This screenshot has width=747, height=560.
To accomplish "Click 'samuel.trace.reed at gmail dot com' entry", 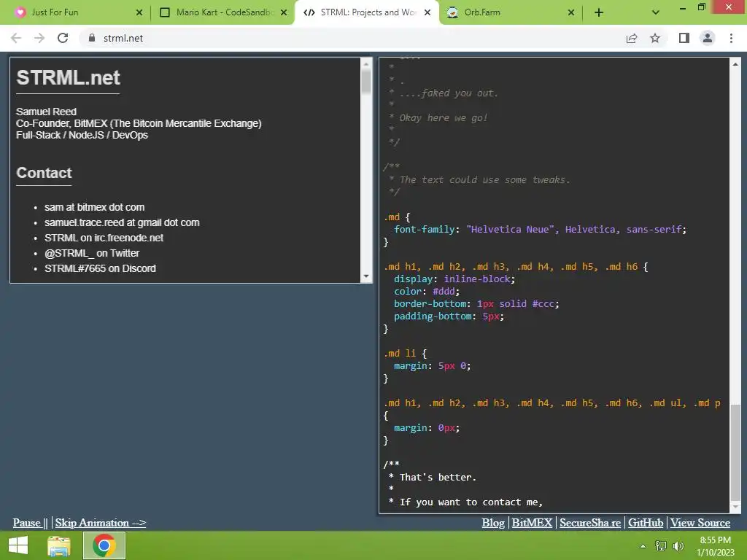I will click(122, 222).
